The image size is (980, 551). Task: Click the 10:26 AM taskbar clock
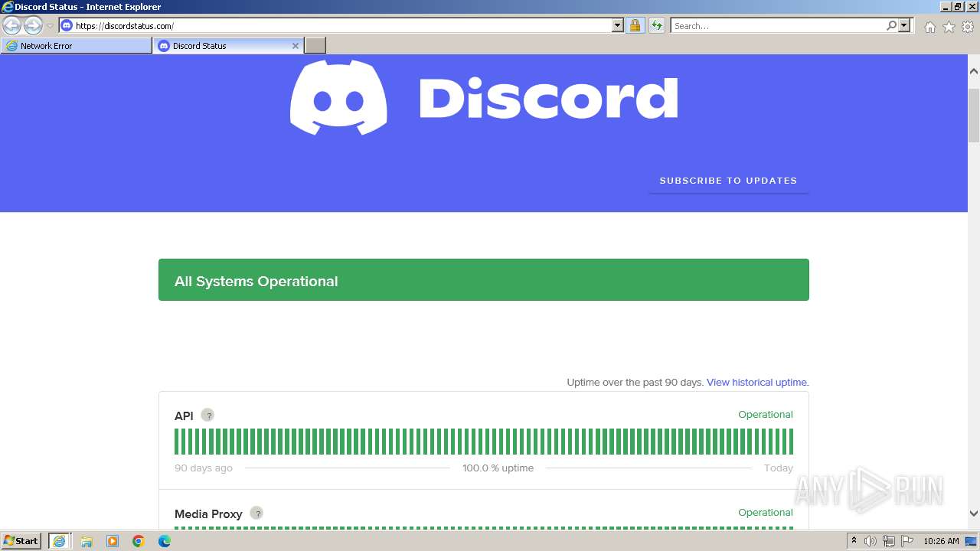(941, 541)
